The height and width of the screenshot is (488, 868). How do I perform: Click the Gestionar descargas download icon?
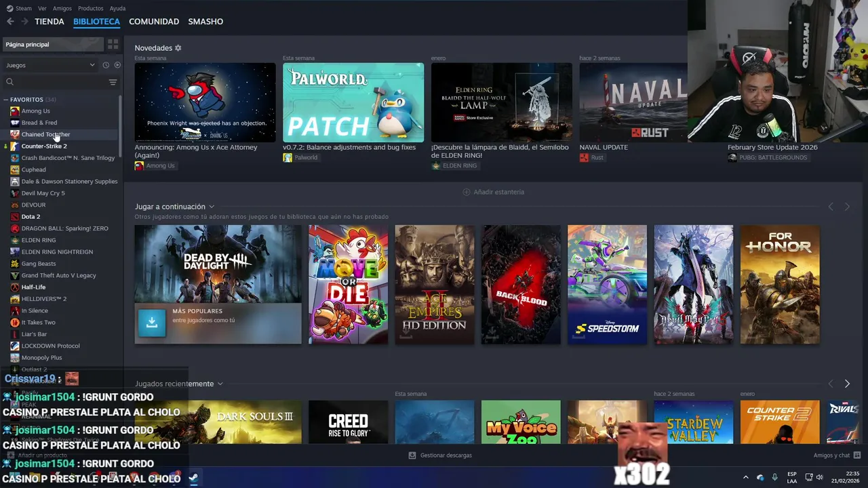(x=412, y=455)
